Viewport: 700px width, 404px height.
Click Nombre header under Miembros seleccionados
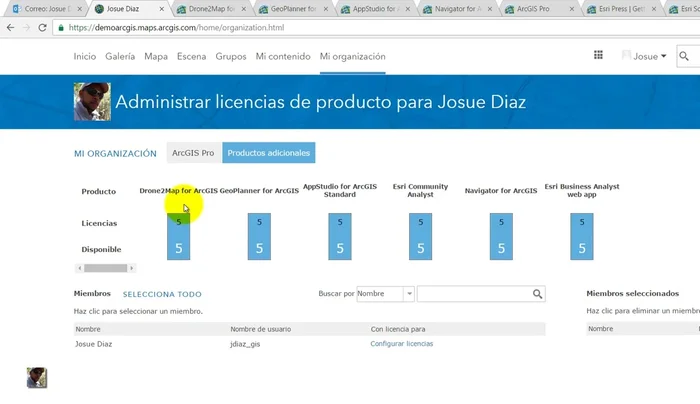point(600,329)
